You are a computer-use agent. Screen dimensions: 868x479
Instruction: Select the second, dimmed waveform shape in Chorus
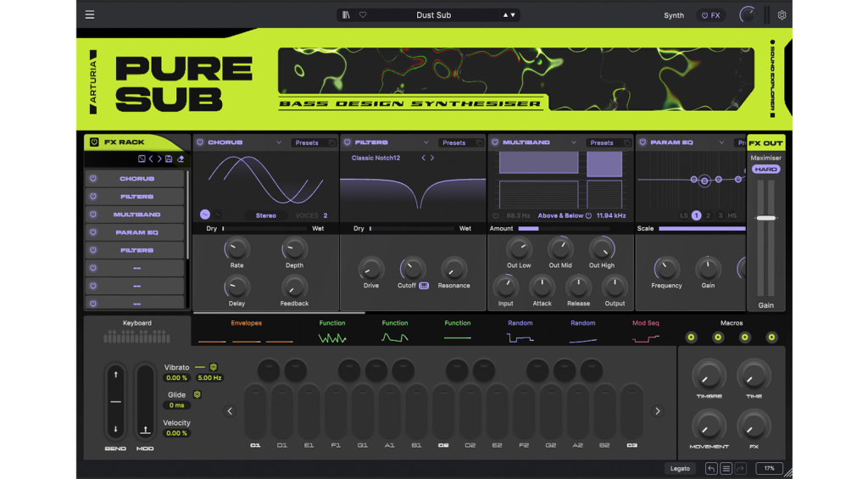(x=218, y=214)
